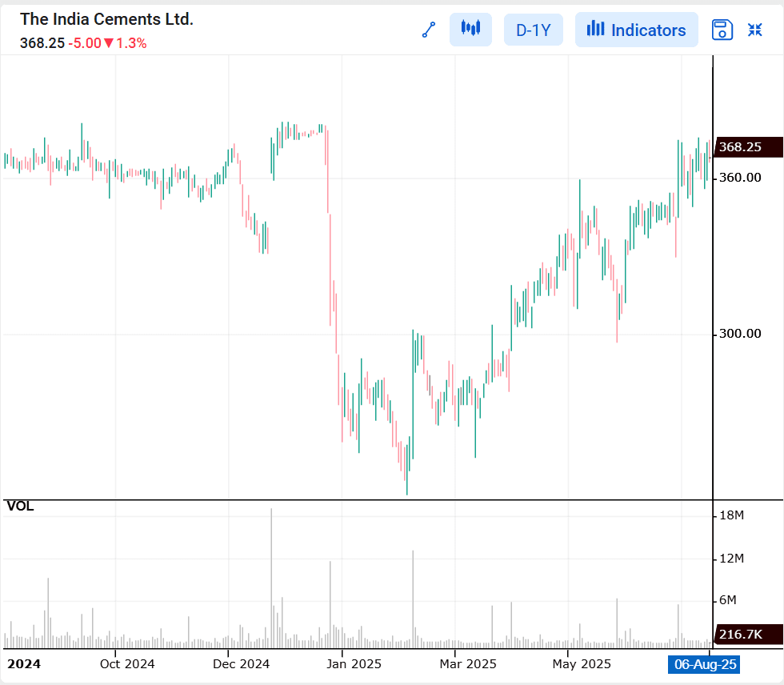Click the 1.3% percentage change value
784x685 pixels.
coord(131,43)
